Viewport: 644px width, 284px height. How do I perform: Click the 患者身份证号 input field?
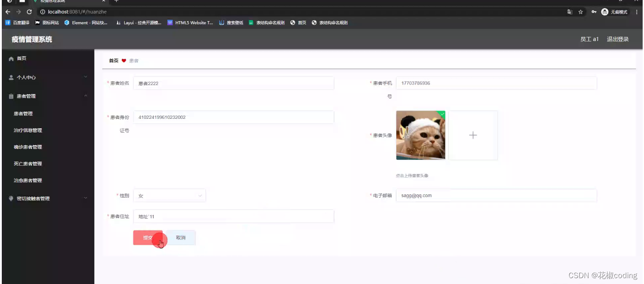pyautogui.click(x=234, y=117)
